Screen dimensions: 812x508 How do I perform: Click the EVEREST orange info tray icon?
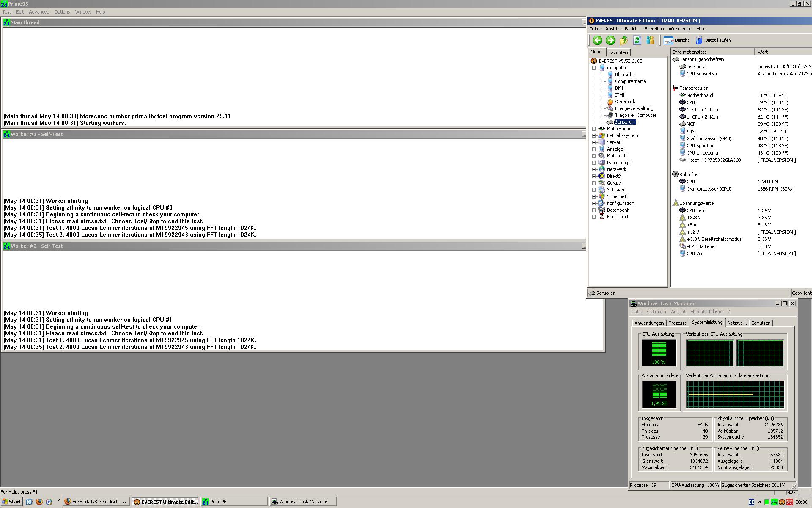[x=782, y=502]
